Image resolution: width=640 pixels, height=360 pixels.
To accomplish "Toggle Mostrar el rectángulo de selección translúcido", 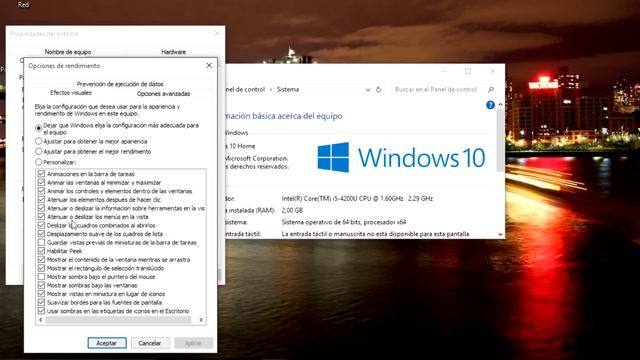I will [x=41, y=268].
